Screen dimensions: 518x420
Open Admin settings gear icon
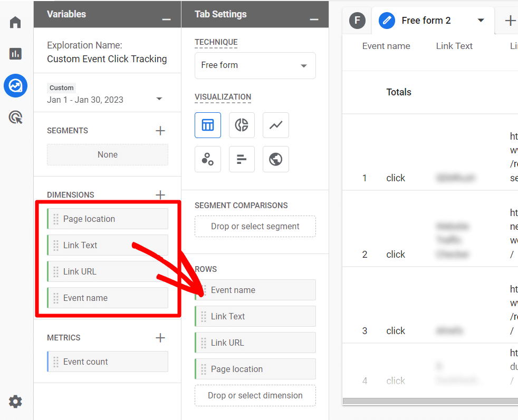(15, 402)
